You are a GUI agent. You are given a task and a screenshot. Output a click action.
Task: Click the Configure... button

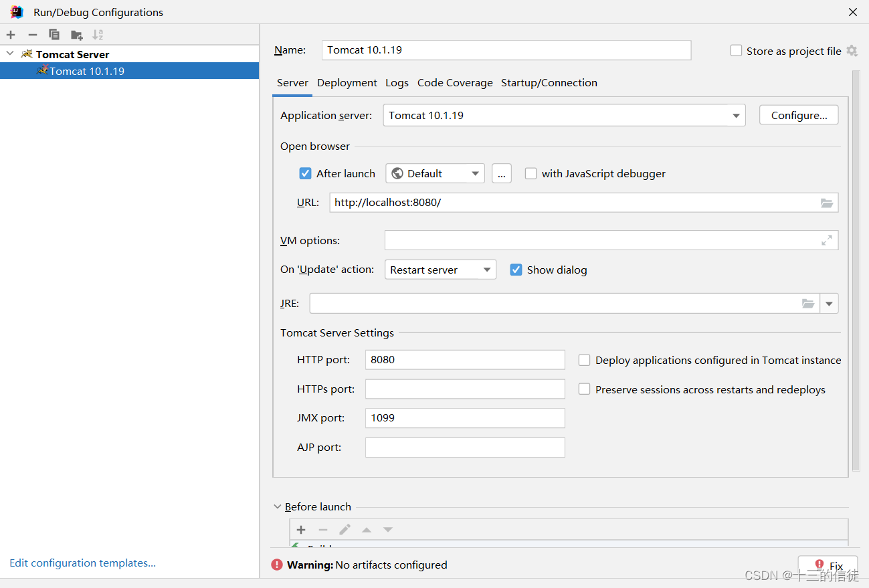pyautogui.click(x=799, y=115)
